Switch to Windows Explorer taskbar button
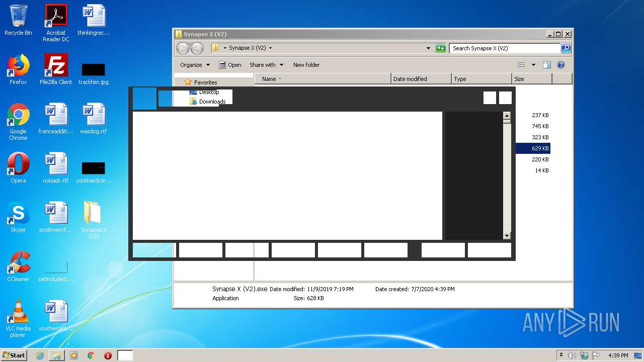The image size is (644, 362). [x=57, y=355]
